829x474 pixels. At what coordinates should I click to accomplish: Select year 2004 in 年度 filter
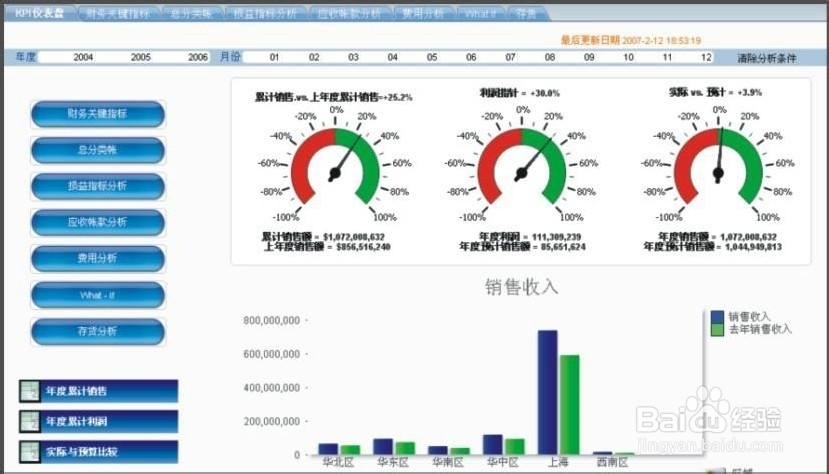[83, 57]
